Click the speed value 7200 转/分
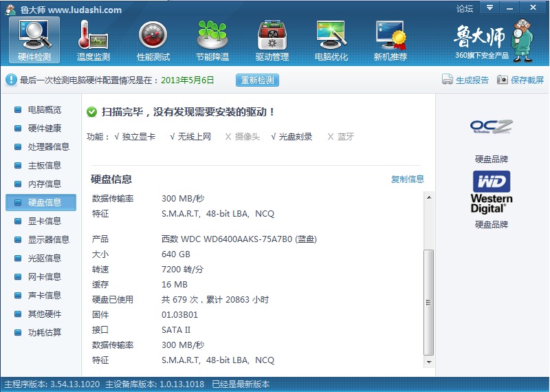 tap(182, 270)
